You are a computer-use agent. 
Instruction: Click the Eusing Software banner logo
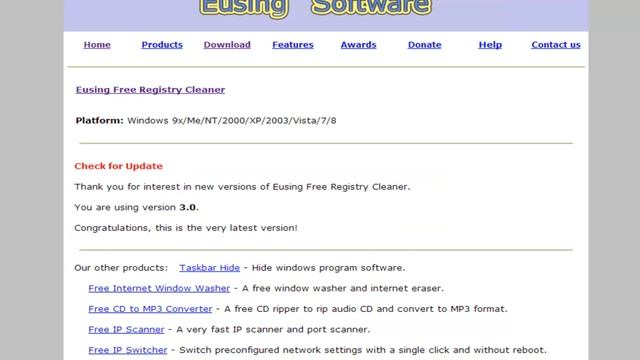(x=316, y=8)
